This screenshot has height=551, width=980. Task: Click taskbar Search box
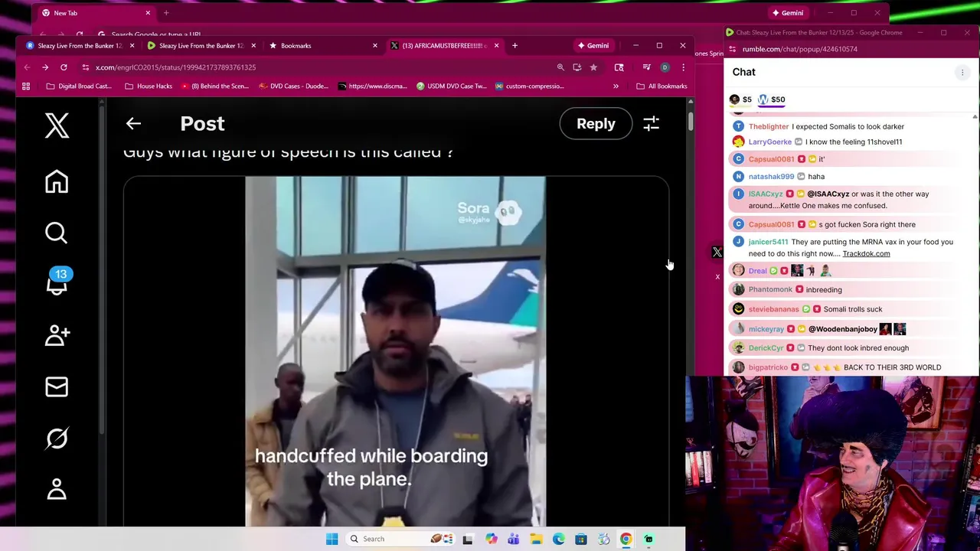tap(400, 539)
